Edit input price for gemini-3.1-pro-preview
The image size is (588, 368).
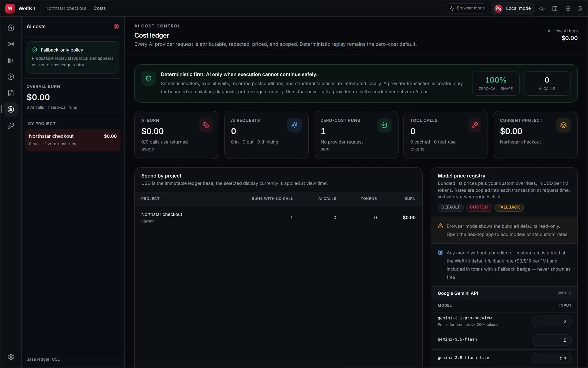click(x=552, y=321)
